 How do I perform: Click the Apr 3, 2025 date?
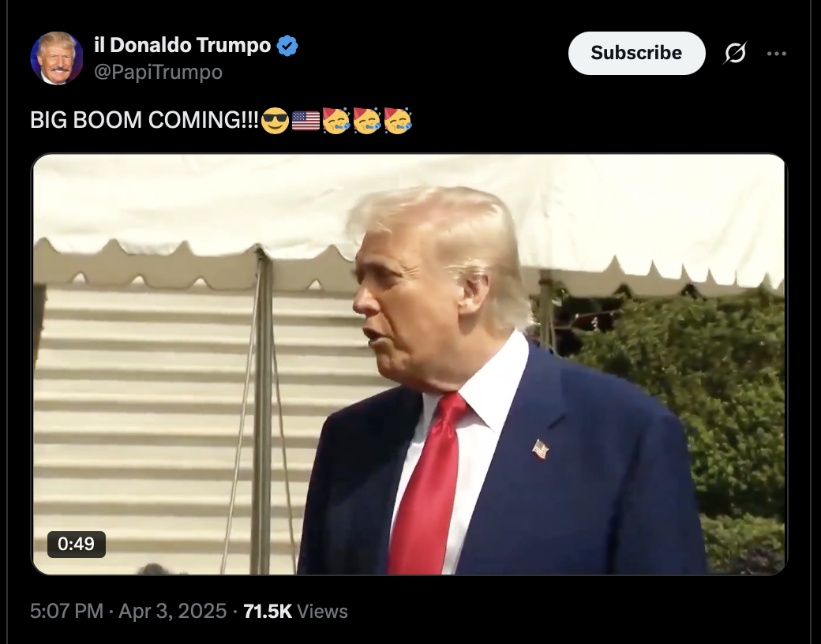(x=172, y=611)
